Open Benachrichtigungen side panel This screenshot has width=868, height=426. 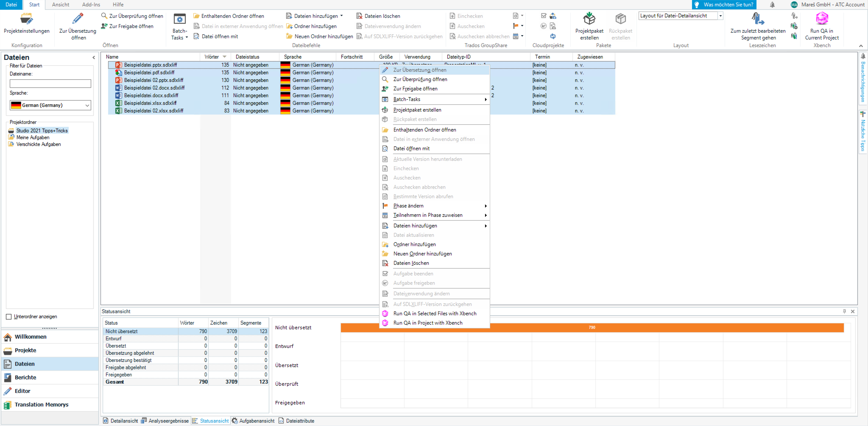863,78
